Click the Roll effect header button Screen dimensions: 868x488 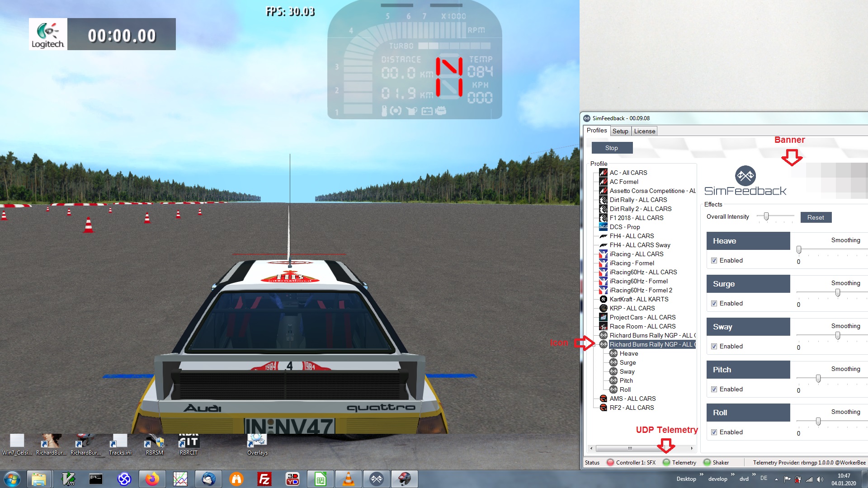(748, 413)
